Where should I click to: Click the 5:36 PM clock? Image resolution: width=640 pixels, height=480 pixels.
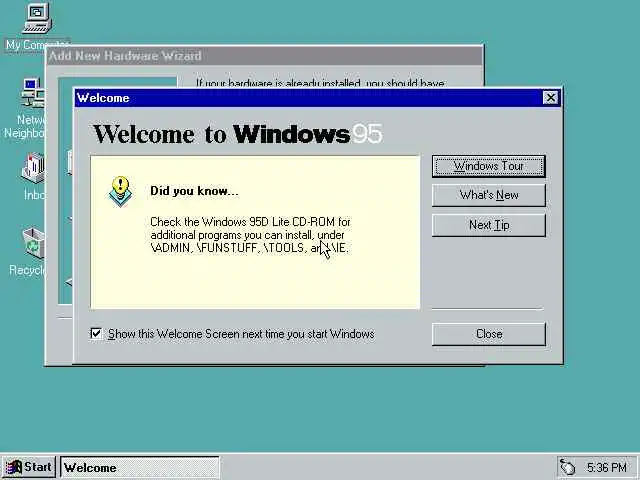tap(607, 467)
